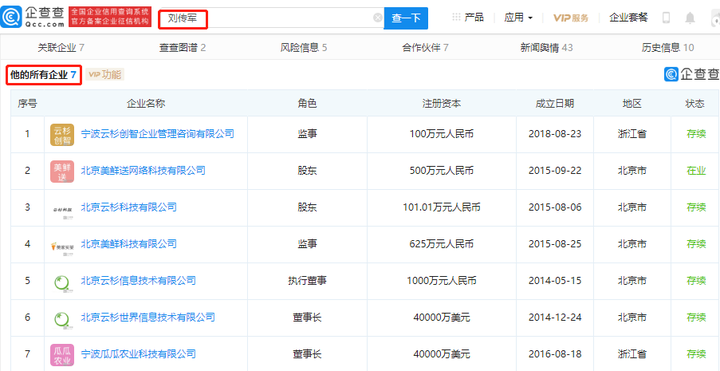The width and height of the screenshot is (720, 371).
Task: Click the date 2014-05-15 cell
Action: coord(555,280)
